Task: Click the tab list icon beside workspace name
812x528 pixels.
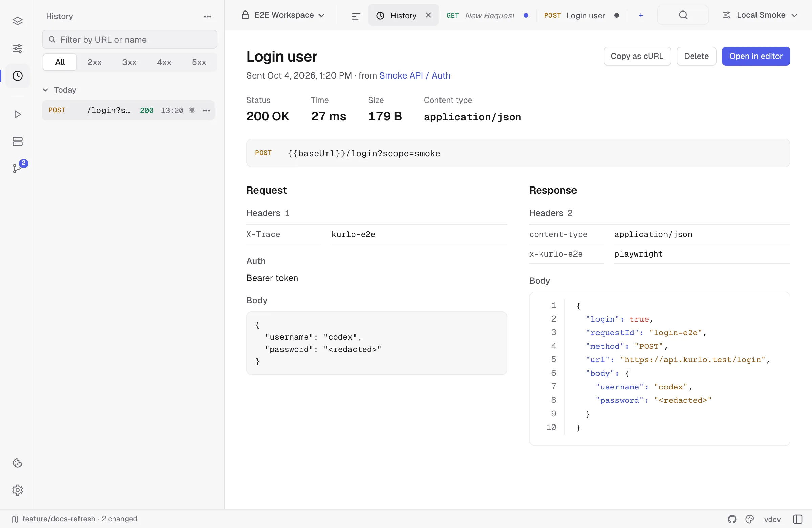Action: (x=356, y=16)
